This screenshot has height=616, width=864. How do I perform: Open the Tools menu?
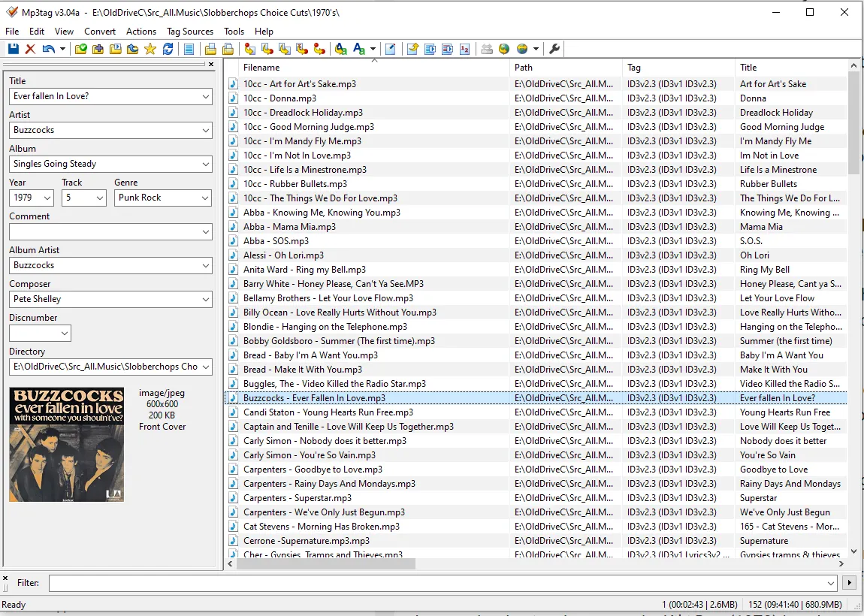click(x=234, y=32)
